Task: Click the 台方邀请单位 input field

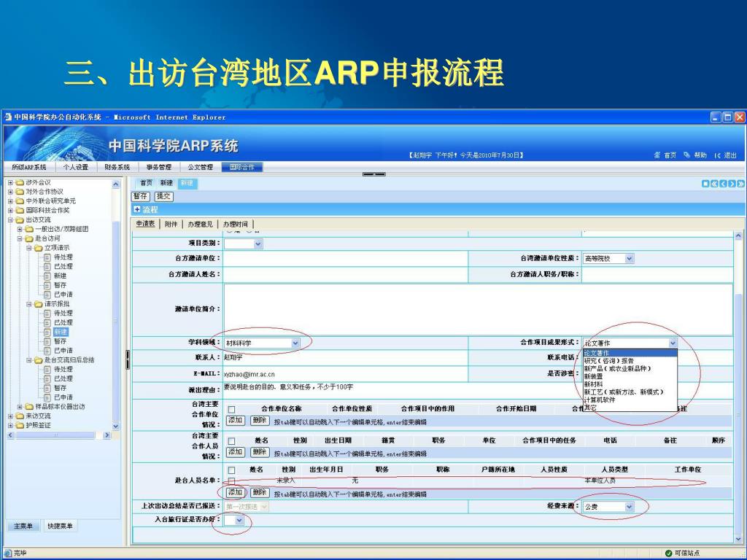Action: [x=345, y=259]
